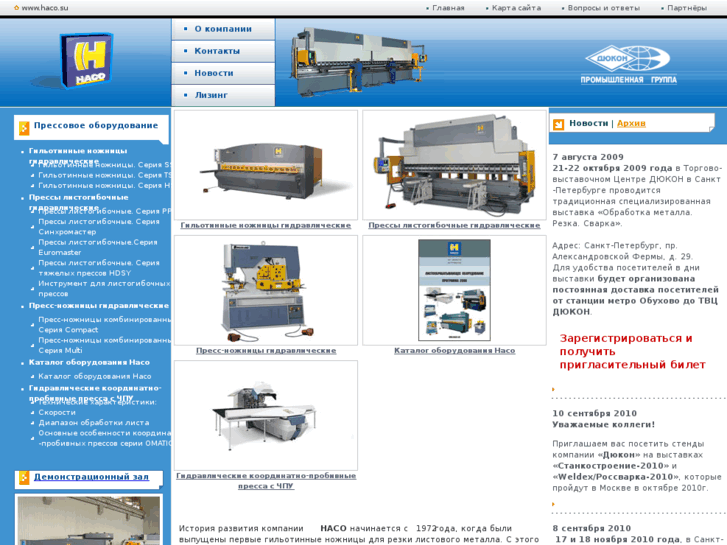Click the Прессовое оборудование section heading
Screen dimensions: 727x545
(96, 125)
